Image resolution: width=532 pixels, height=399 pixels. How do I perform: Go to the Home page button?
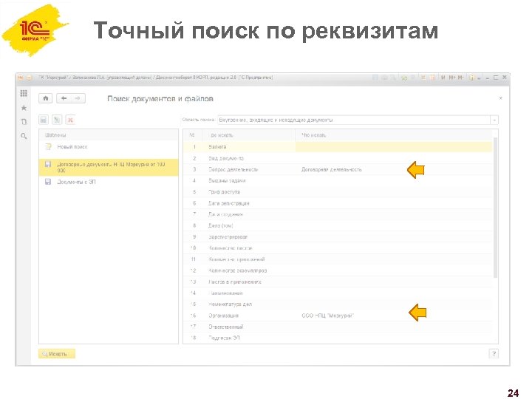tap(46, 98)
